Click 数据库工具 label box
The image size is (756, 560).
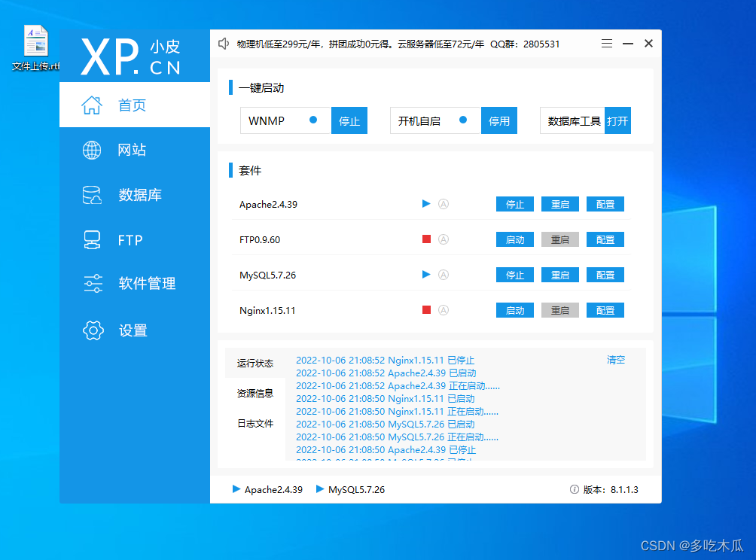572,120
